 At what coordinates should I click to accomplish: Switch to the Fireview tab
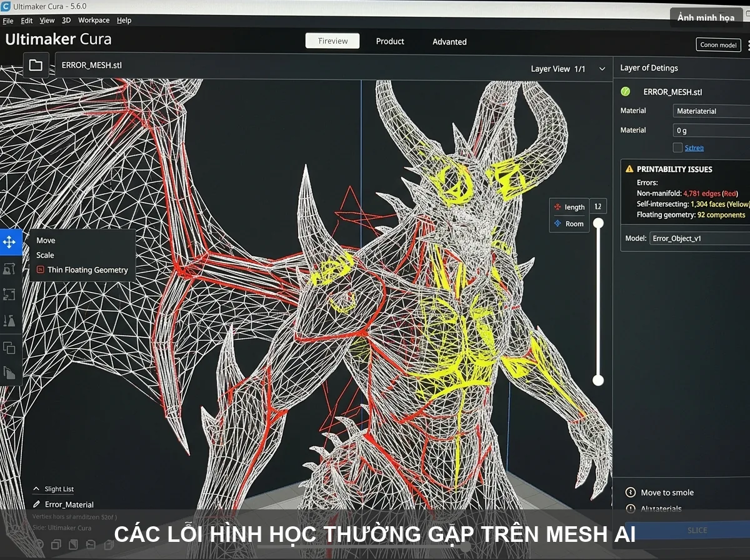[x=332, y=41]
